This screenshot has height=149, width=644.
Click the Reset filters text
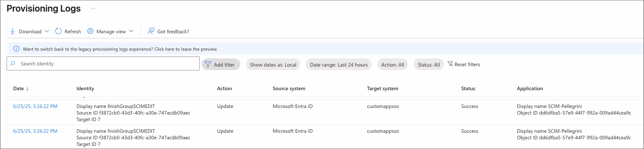[467, 64]
